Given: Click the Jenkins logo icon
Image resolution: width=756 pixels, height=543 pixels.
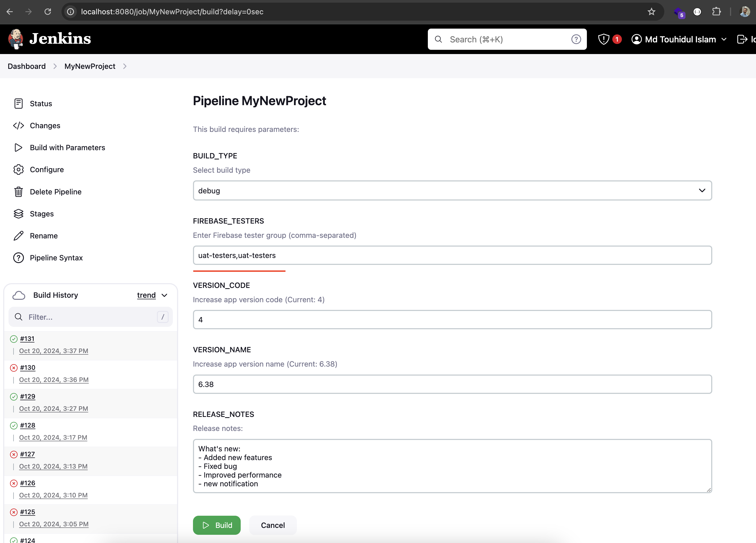Looking at the screenshot, I should point(16,39).
